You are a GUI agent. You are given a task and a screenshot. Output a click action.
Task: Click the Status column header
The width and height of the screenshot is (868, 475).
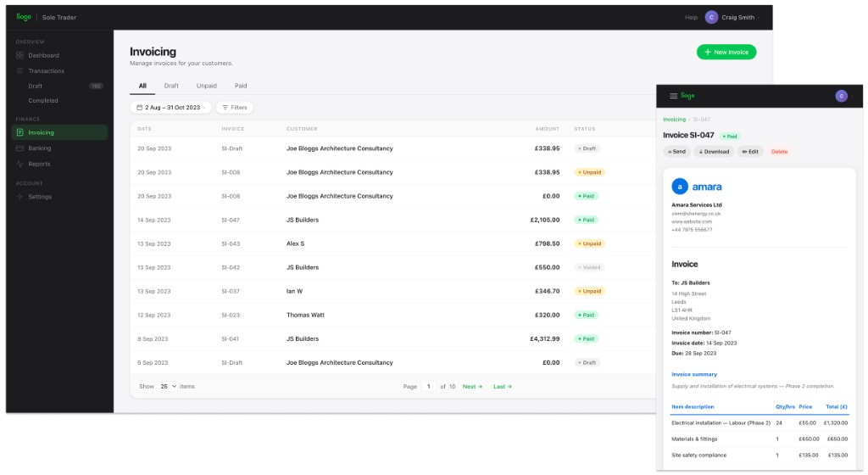tap(585, 129)
